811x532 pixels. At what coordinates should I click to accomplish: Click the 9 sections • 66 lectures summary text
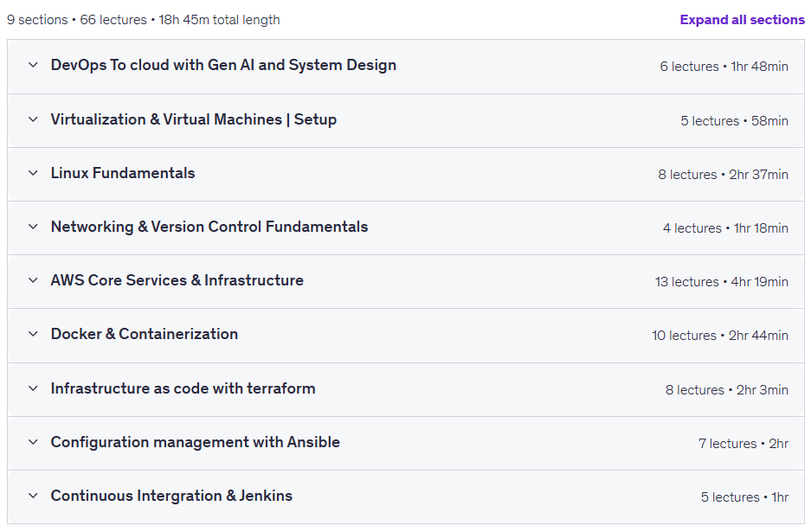coord(144,20)
